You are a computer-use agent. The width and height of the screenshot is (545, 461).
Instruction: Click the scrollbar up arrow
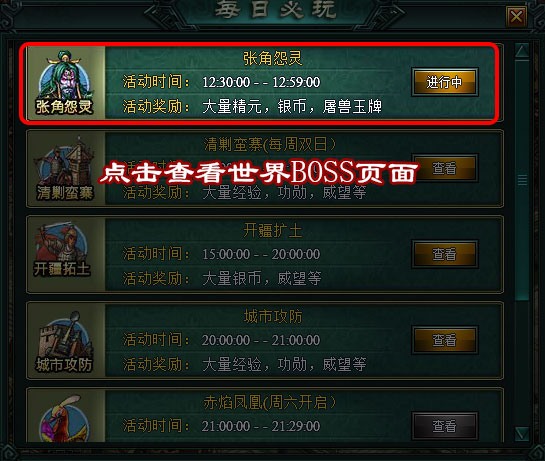[522, 51]
